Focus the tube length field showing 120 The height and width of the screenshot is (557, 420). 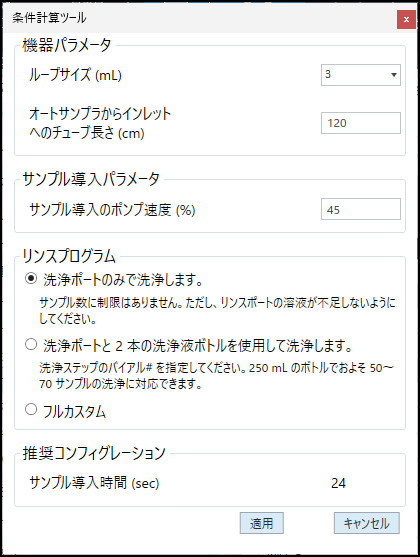(x=361, y=123)
